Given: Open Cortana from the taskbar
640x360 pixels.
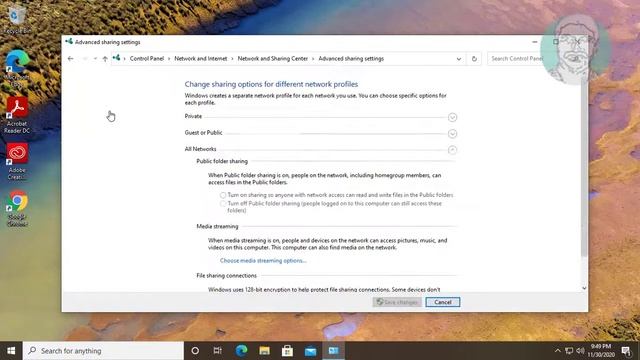Looking at the screenshot, I should tap(195, 351).
